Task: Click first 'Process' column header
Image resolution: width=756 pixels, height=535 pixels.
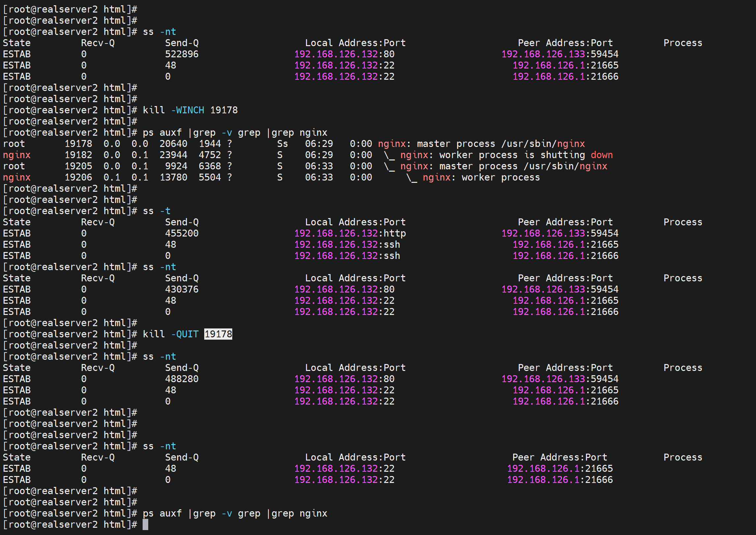Action: (x=683, y=43)
